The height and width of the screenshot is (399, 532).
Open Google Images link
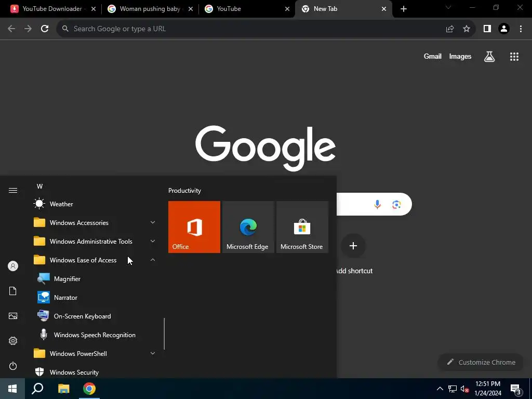[460, 57]
